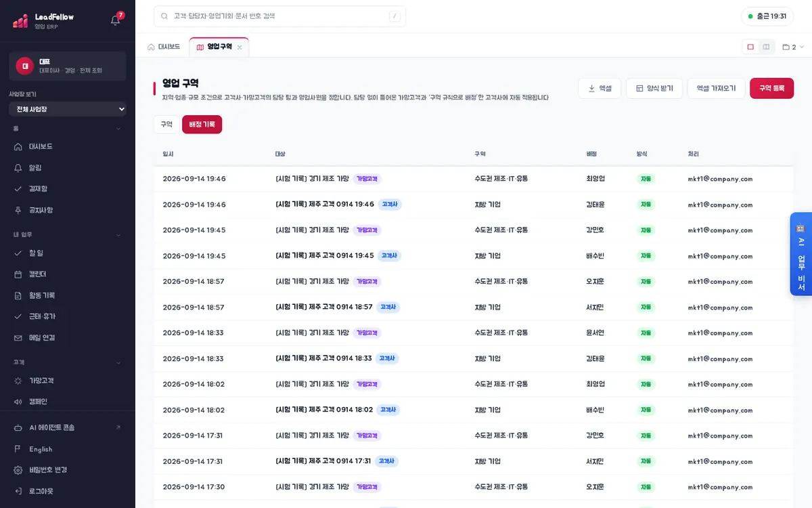
Task: Click 제주 고객 0914 19:46 entry
Action: click(x=325, y=204)
